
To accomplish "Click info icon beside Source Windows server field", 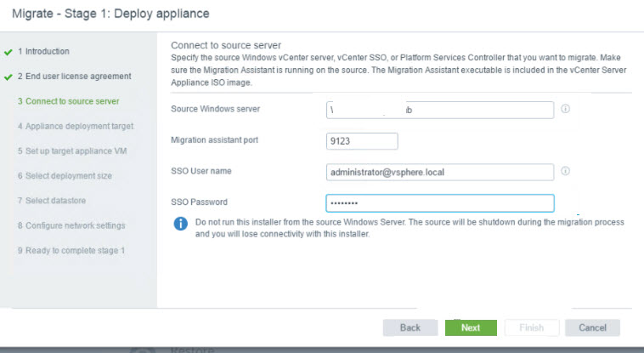I will [x=565, y=110].
